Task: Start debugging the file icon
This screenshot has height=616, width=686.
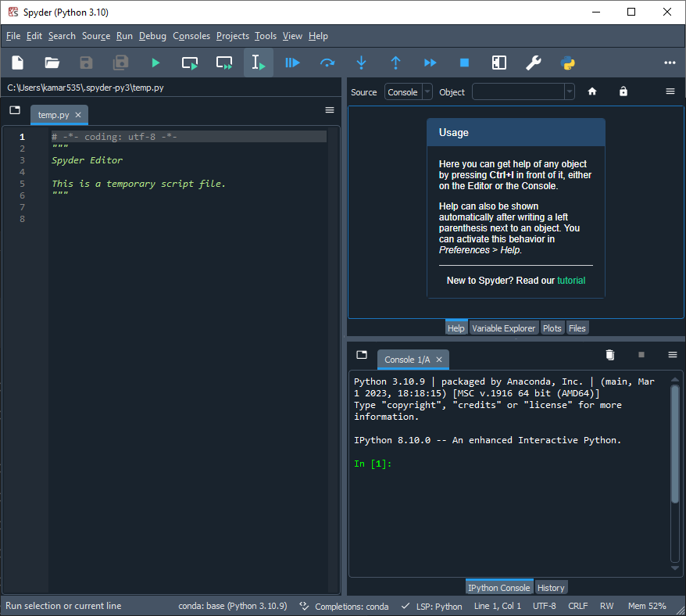Action: click(x=293, y=63)
